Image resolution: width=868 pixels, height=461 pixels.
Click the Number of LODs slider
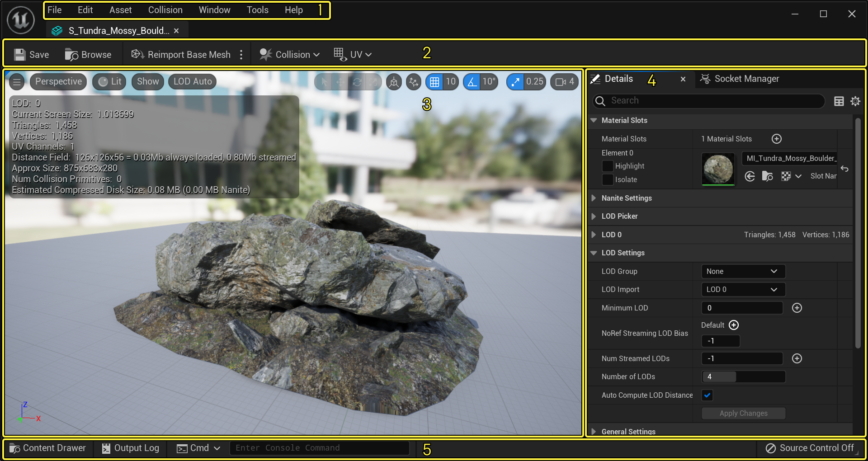pos(743,376)
